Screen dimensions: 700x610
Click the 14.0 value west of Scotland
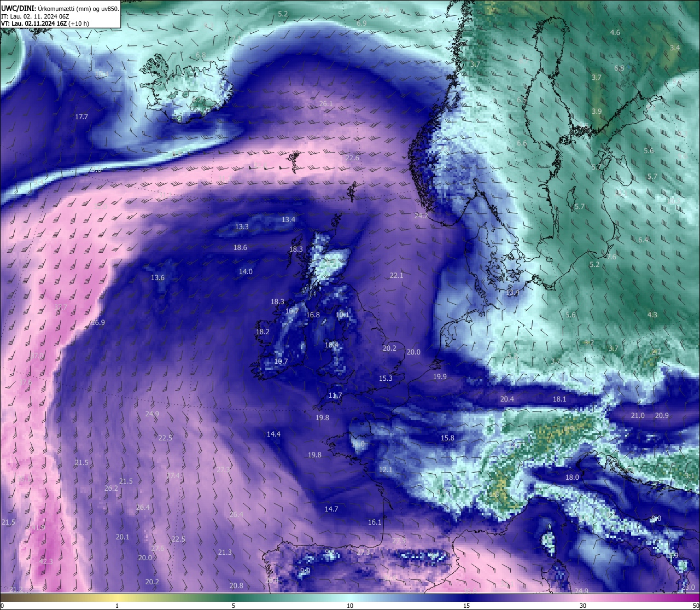(x=246, y=271)
